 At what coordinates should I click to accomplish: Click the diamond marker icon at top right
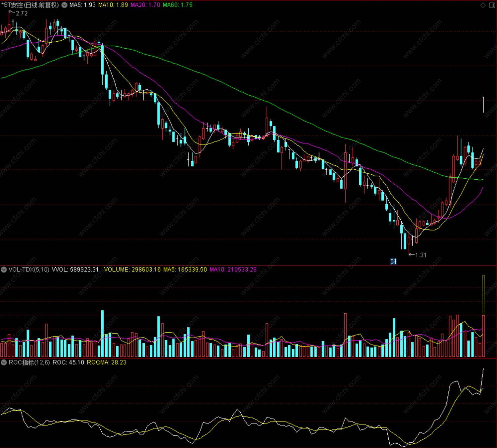point(483,5)
